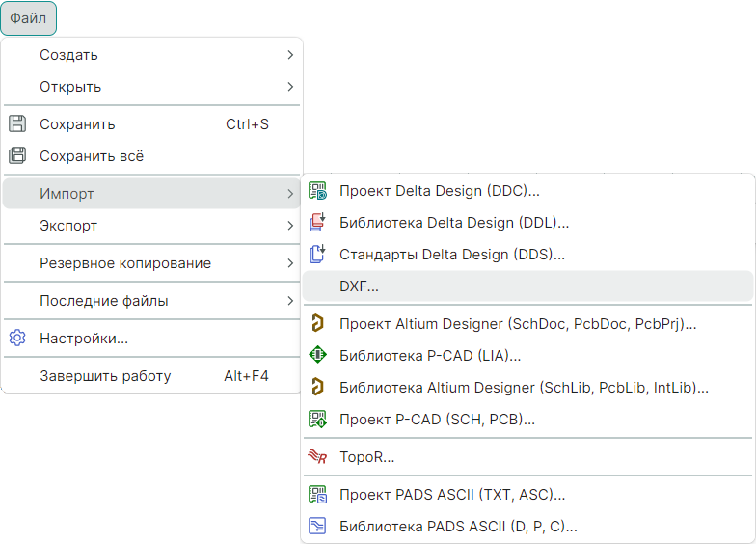Click the Save All icon
This screenshot has width=756, height=544.
[x=16, y=155]
